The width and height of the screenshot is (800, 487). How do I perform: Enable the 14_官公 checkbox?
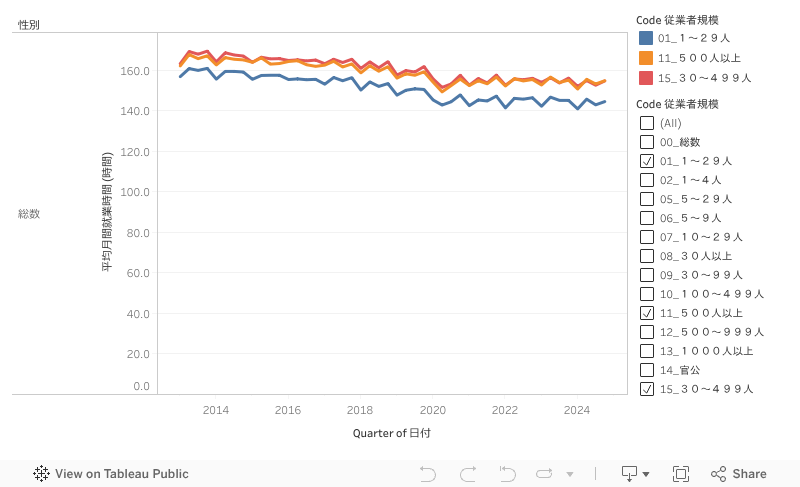(647, 370)
